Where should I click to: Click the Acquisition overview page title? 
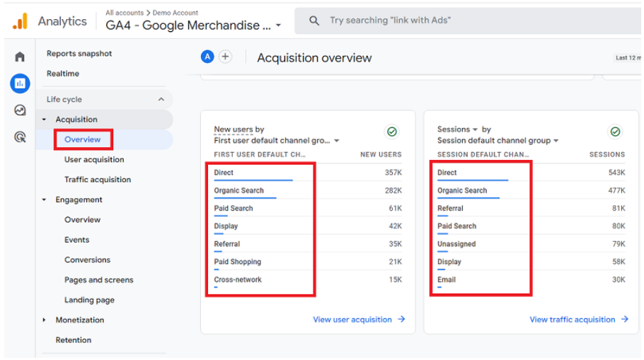click(314, 58)
